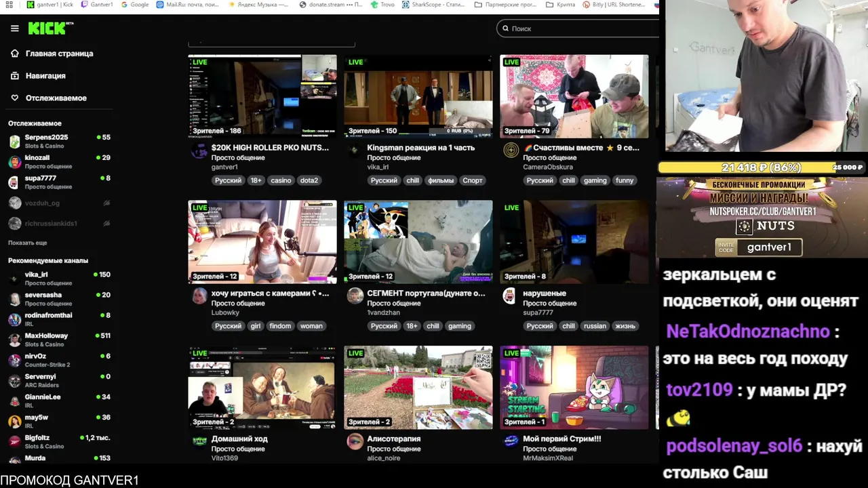Screen dimensions: 868x488
Task: Open the Алисотерапия stream thumbnail
Action: pos(418,388)
